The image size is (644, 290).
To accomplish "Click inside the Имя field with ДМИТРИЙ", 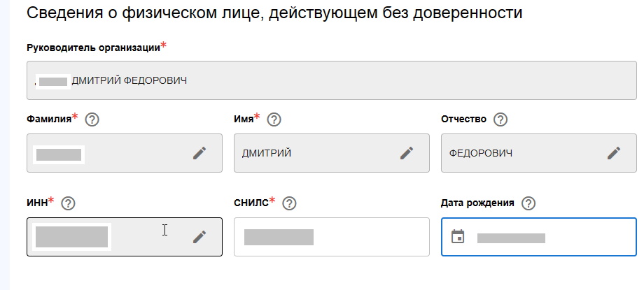I will click(x=331, y=153).
